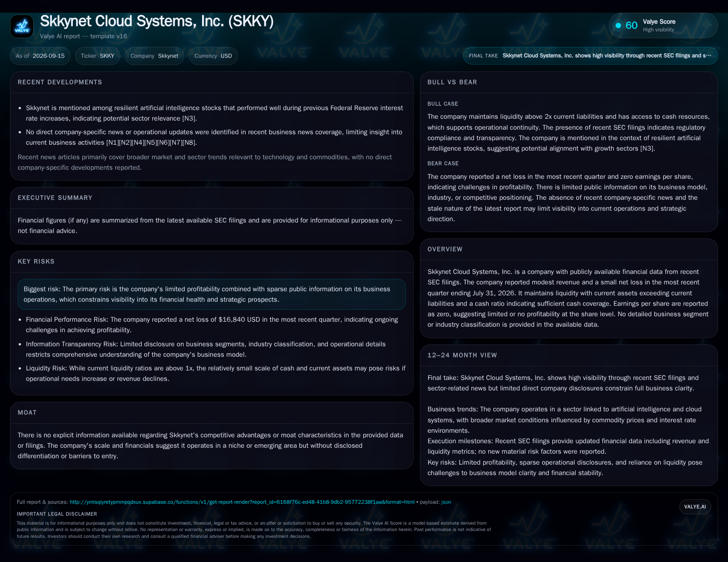The image size is (728, 562).
Task: Click the Overview section header
Action: [x=445, y=249]
